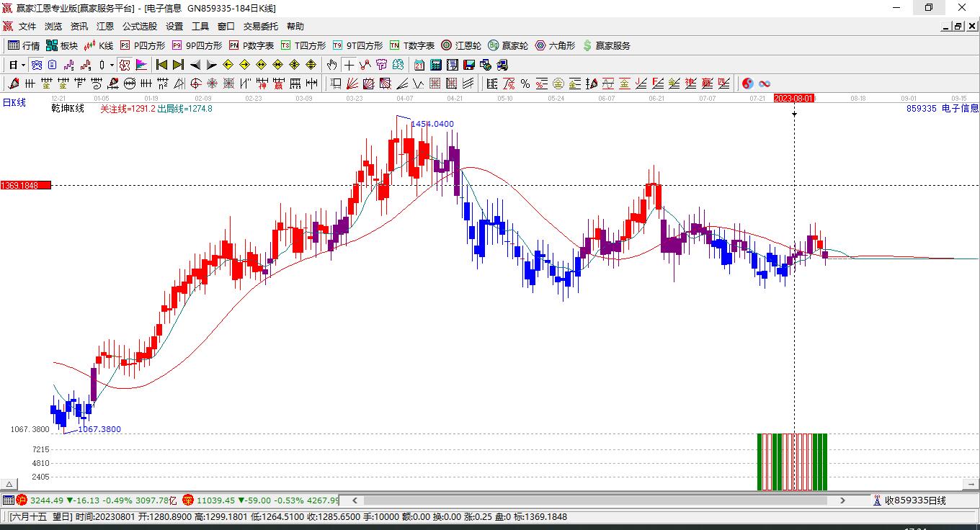This screenshot has height=530, width=980.
Task: Open the 浏览 menu
Action: click(53, 26)
